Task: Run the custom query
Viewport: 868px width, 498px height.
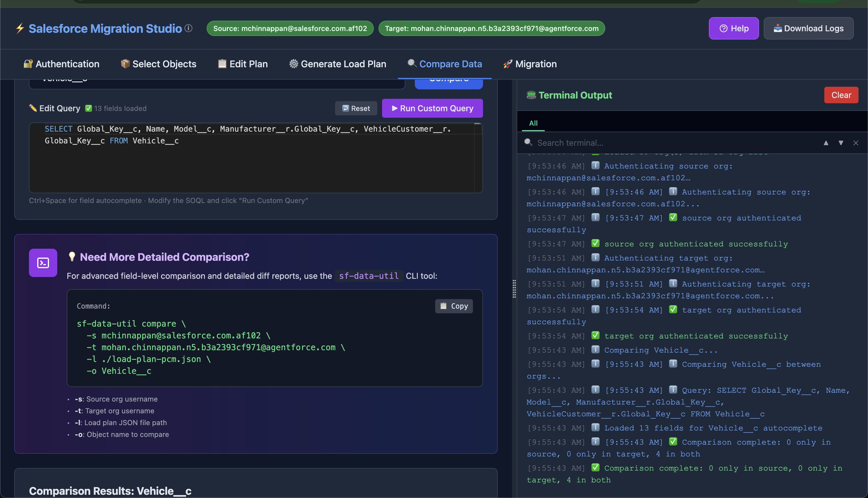Action: click(432, 109)
